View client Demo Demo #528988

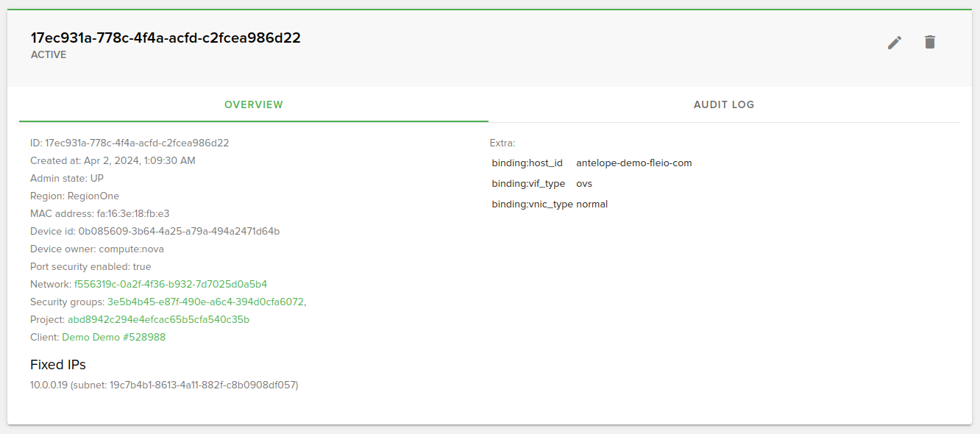[112, 337]
